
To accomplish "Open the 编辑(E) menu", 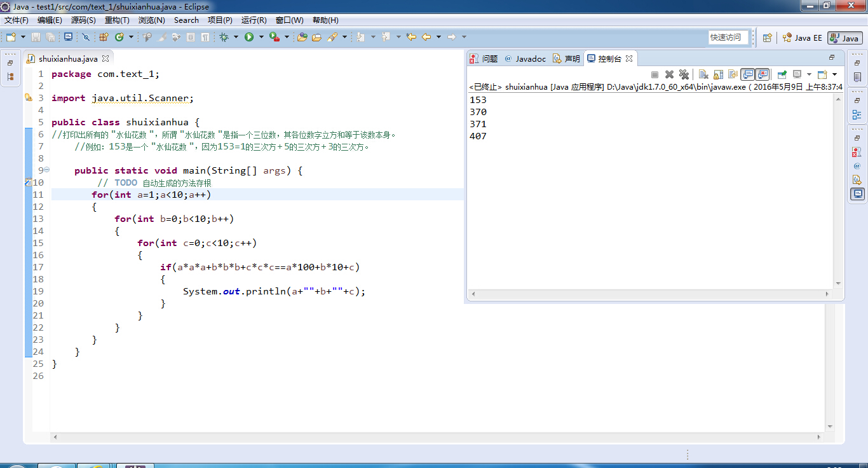I will pyautogui.click(x=50, y=20).
